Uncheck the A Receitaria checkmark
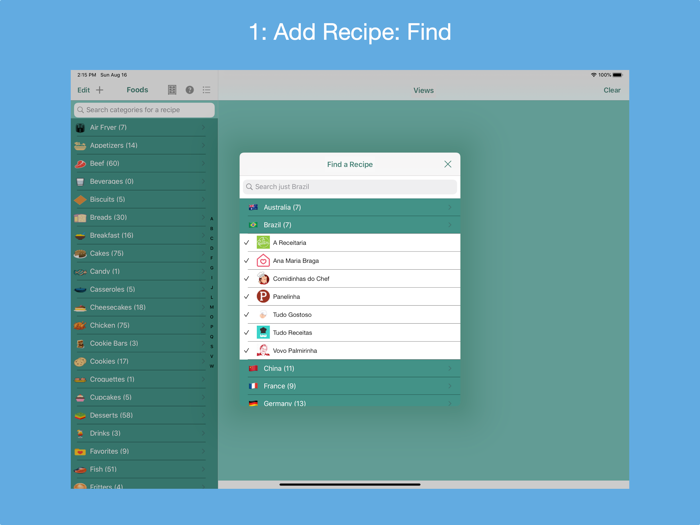Image resolution: width=700 pixels, height=525 pixels. pos(246,242)
